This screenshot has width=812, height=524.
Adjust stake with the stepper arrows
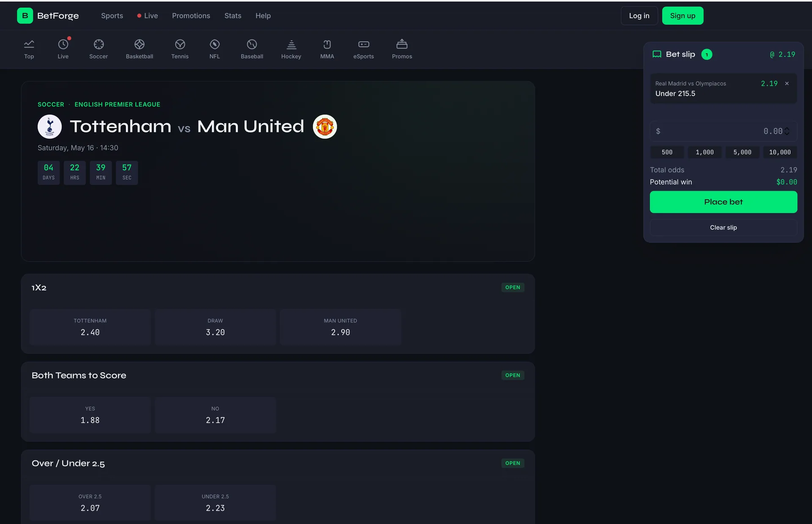click(787, 131)
